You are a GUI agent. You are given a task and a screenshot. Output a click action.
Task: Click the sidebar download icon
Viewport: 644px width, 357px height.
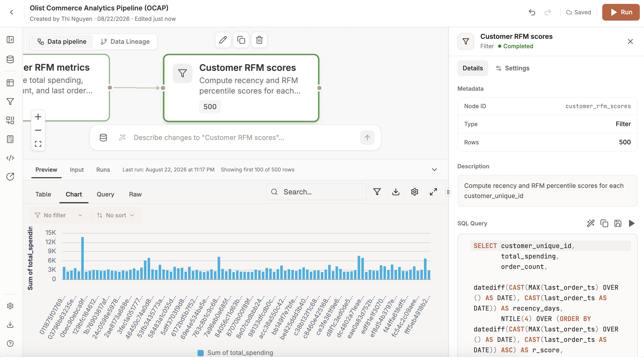click(x=10, y=325)
